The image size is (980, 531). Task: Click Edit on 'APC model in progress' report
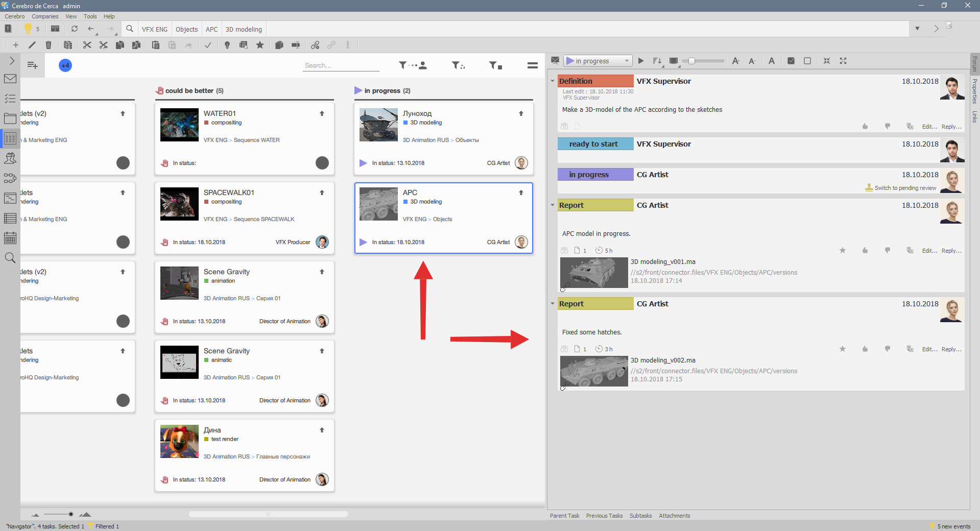click(x=929, y=251)
